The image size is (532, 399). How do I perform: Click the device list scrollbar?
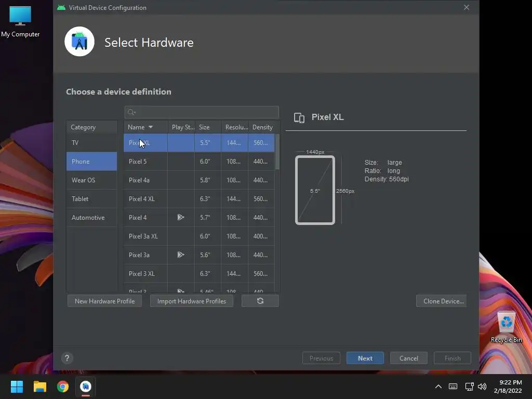(x=277, y=152)
